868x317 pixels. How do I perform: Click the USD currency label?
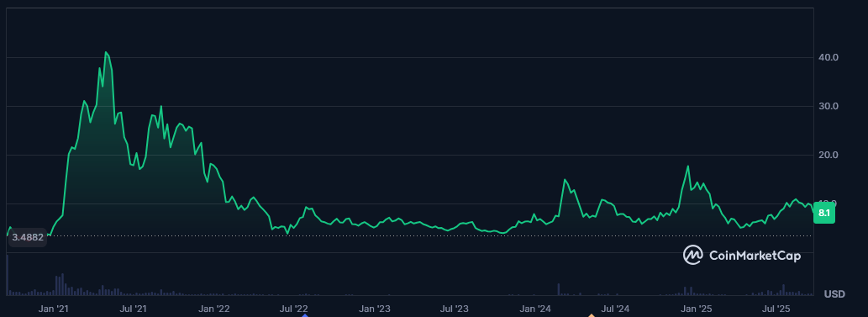coord(834,293)
